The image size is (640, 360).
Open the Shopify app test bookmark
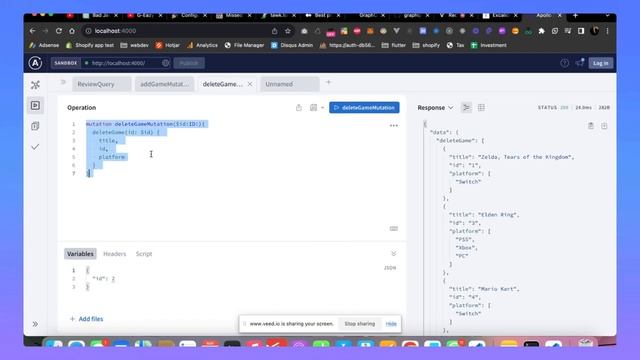(90, 45)
